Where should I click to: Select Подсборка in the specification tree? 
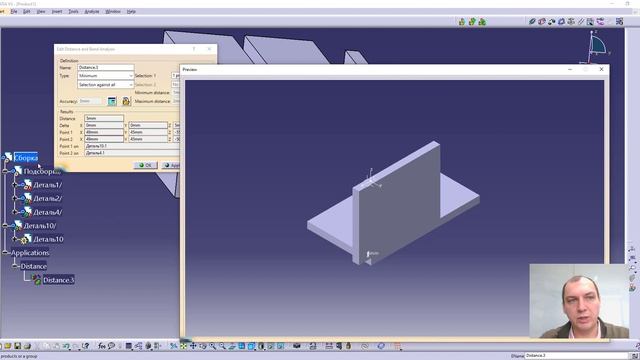click(42, 171)
